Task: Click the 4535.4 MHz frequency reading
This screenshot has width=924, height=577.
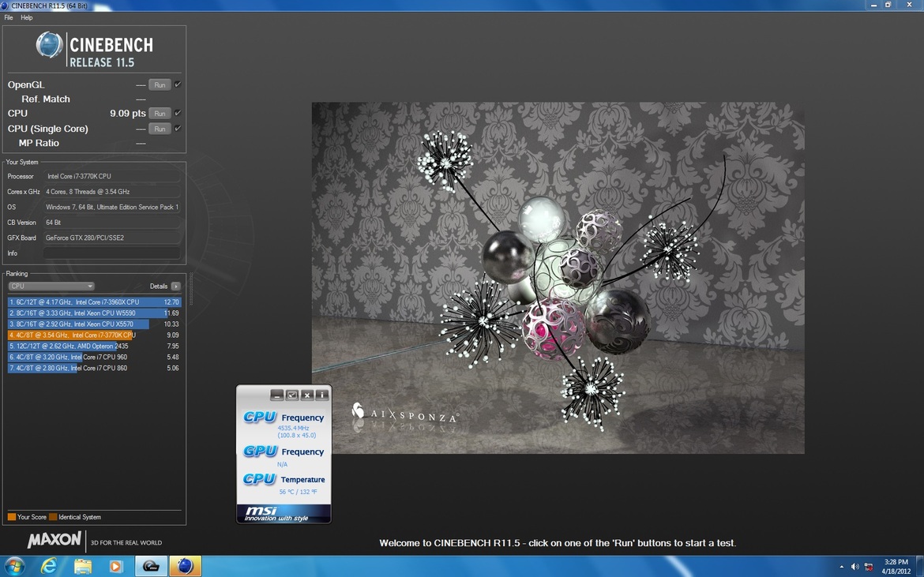Action: 294,428
